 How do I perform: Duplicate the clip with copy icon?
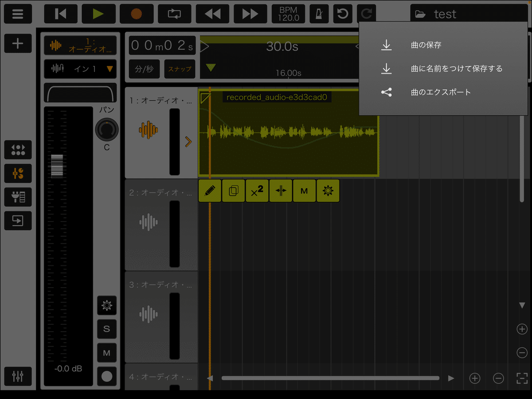pyautogui.click(x=234, y=191)
